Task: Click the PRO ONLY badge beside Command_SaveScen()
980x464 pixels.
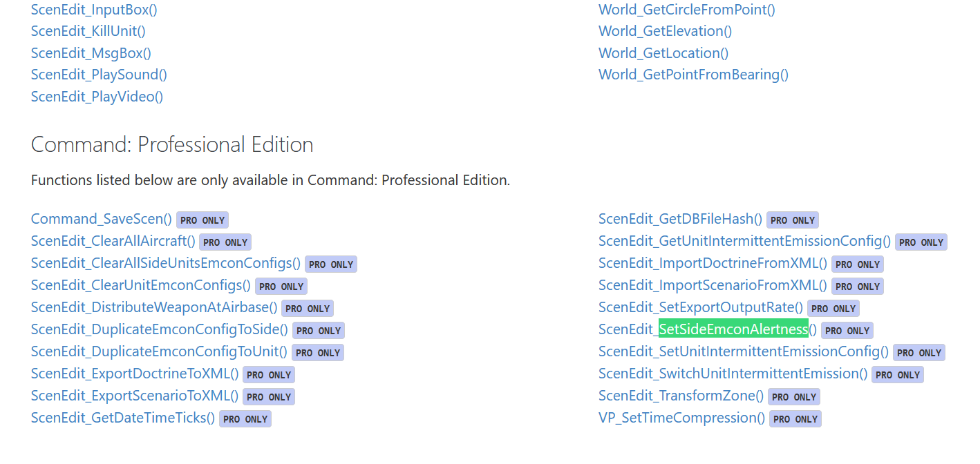Action: (202, 220)
